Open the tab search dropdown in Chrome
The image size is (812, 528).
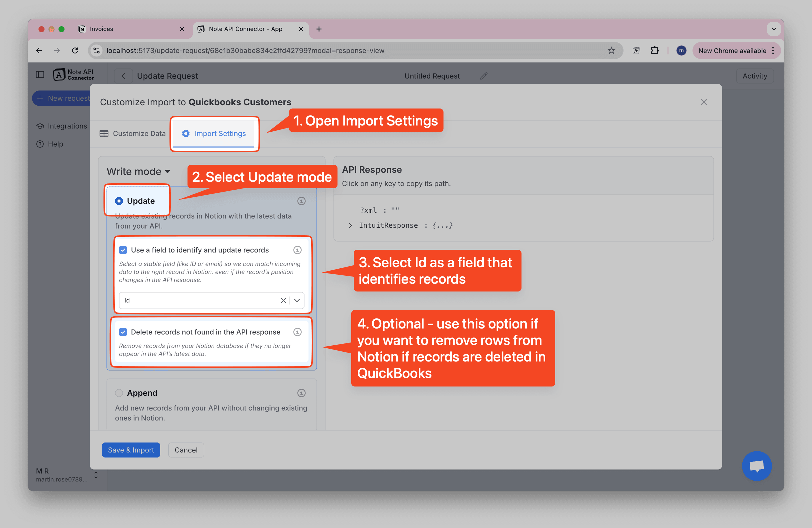(x=774, y=29)
